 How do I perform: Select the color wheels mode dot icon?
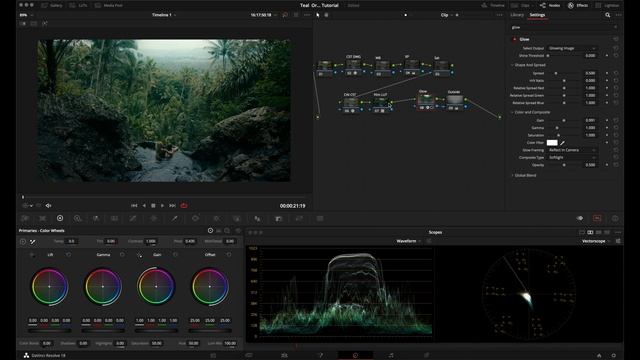tap(210, 231)
